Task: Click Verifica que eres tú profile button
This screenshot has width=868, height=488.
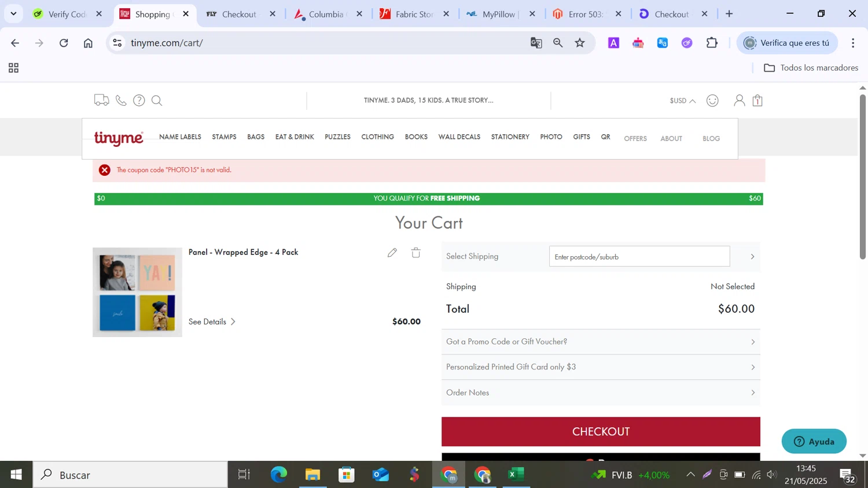Action: click(x=787, y=43)
